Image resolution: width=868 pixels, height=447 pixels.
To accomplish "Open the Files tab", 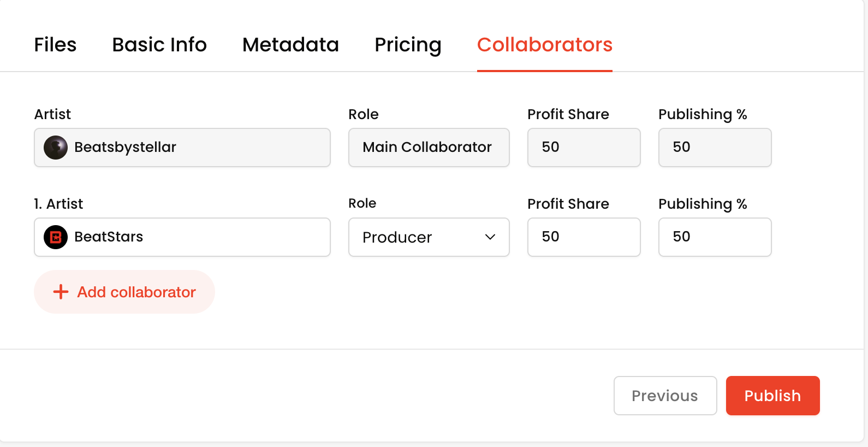I will [55, 45].
